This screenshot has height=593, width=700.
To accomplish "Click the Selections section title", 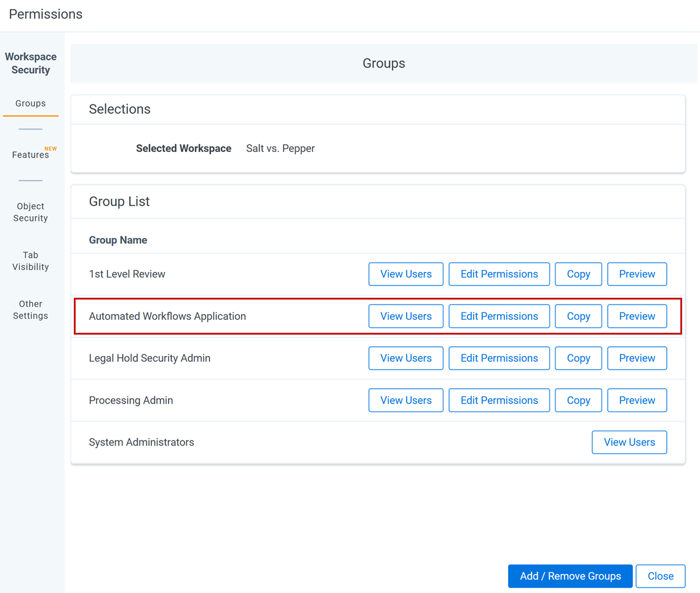I will (x=120, y=109).
